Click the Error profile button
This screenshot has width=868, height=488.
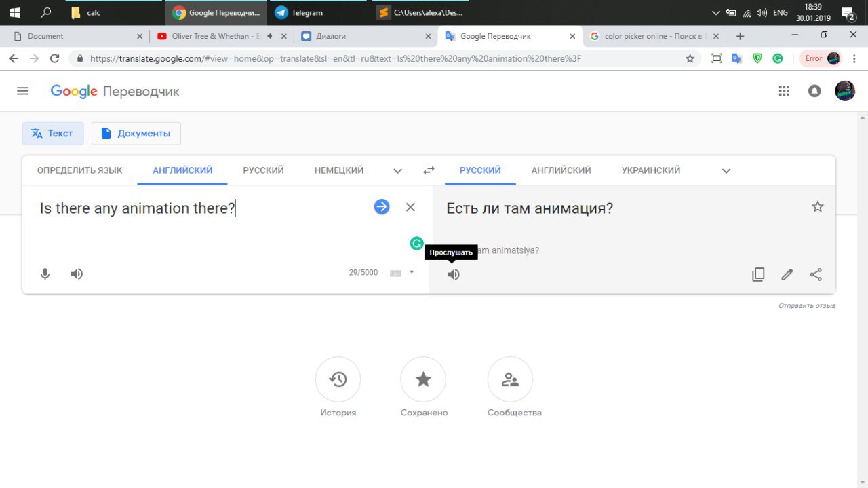click(822, 58)
